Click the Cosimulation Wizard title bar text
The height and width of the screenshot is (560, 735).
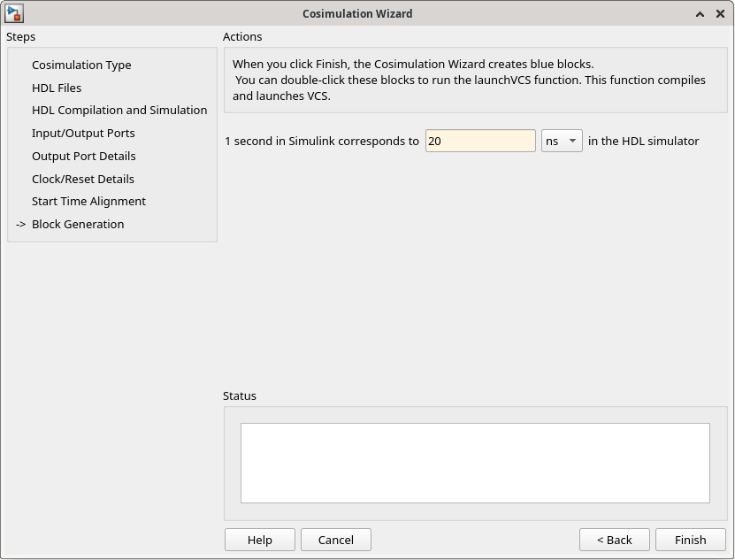click(x=357, y=14)
